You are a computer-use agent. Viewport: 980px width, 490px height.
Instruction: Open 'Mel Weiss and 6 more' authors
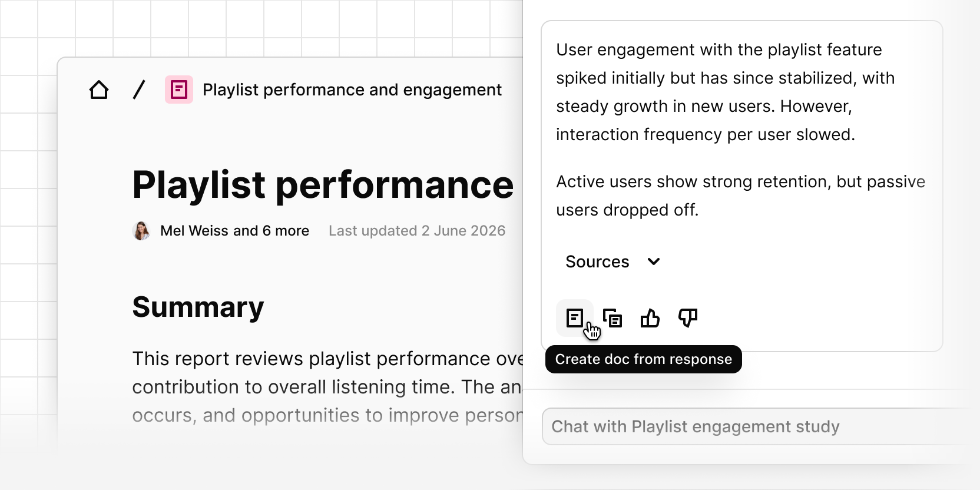tap(234, 231)
